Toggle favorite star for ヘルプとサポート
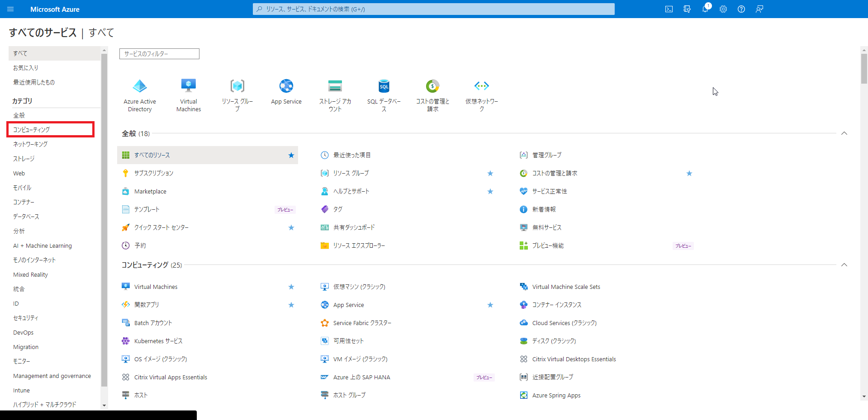This screenshot has width=868, height=420. 490,191
